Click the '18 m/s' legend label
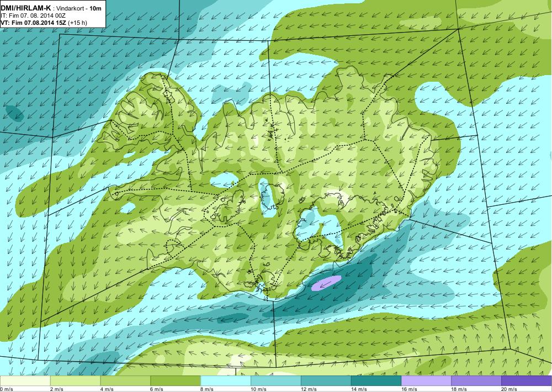Screen dimensions: 552x392 pyautogui.click(x=460, y=389)
